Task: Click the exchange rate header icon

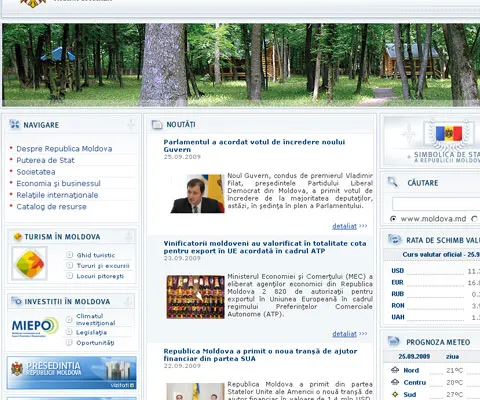Action: [395, 239]
